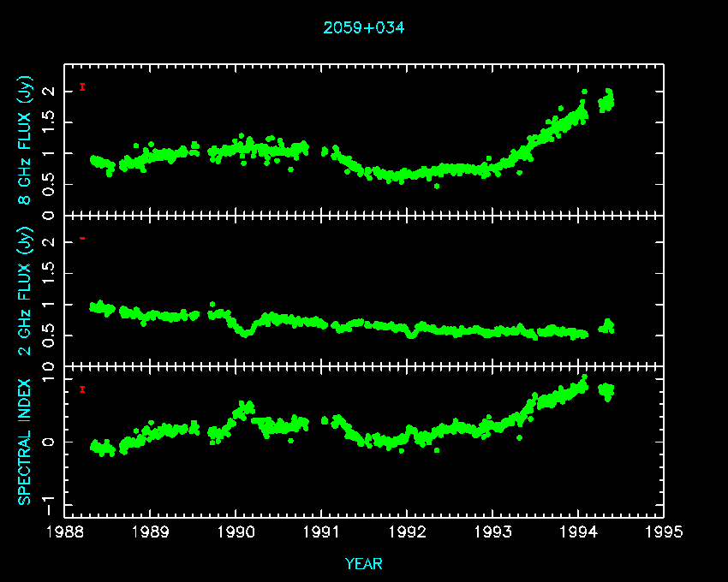Select the 8 GHz FLUX (Jy) axis label
The image size is (728, 582).
tap(26, 141)
